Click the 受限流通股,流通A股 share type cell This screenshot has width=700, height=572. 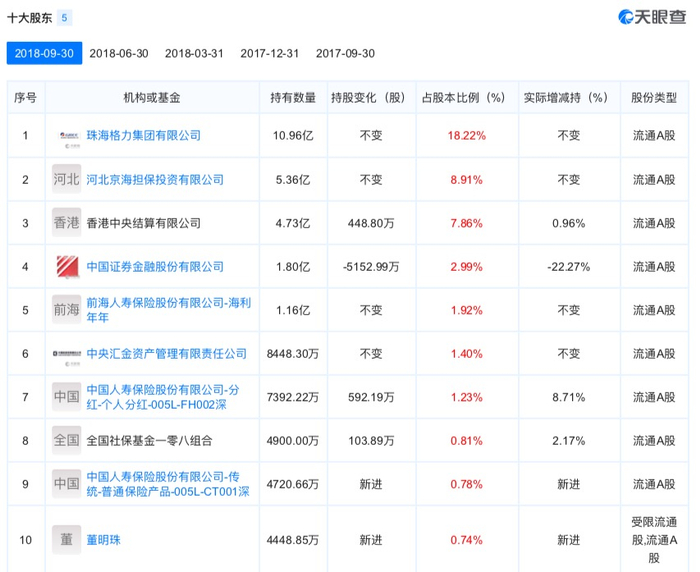(x=654, y=540)
